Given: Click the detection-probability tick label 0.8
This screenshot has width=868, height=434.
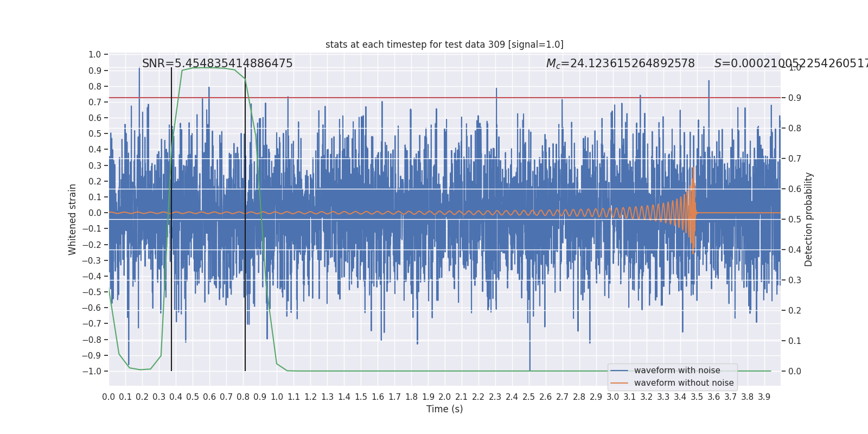Looking at the screenshot, I should click(795, 129).
